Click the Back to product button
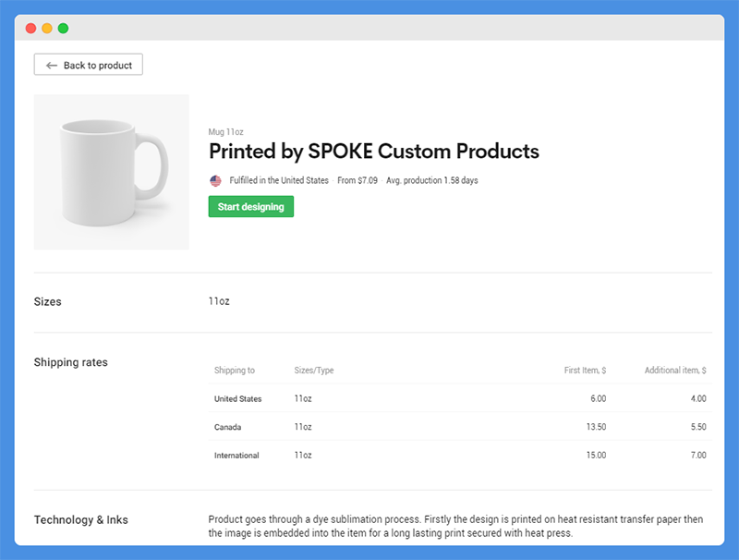The height and width of the screenshot is (560, 739). click(88, 65)
